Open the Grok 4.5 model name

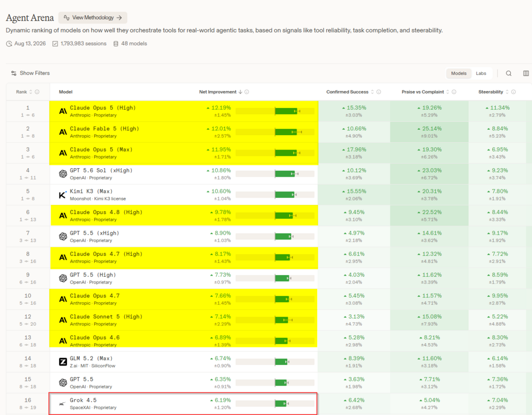(83, 400)
